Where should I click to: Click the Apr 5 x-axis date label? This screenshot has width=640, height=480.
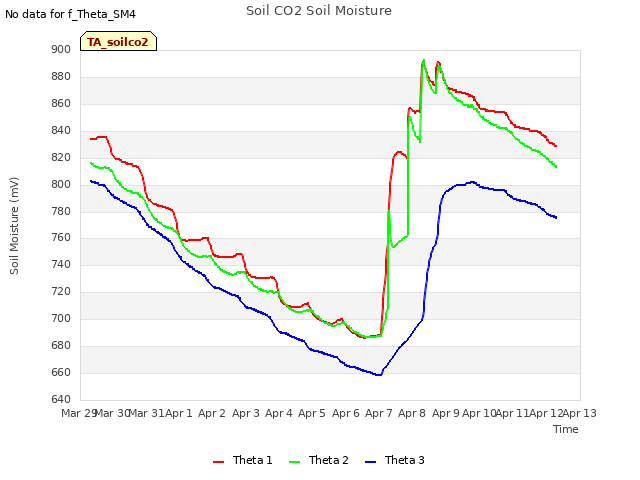(x=312, y=413)
